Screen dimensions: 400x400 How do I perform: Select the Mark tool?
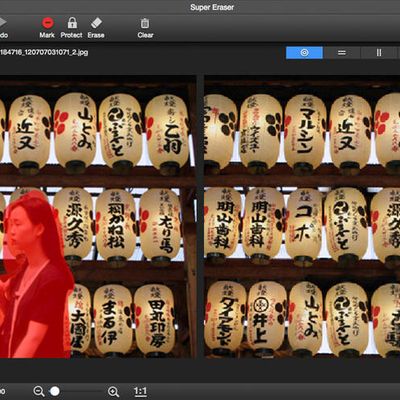click(x=47, y=28)
